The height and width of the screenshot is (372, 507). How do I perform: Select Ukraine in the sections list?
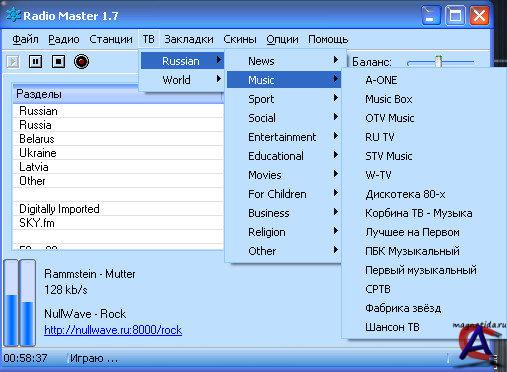118,153
